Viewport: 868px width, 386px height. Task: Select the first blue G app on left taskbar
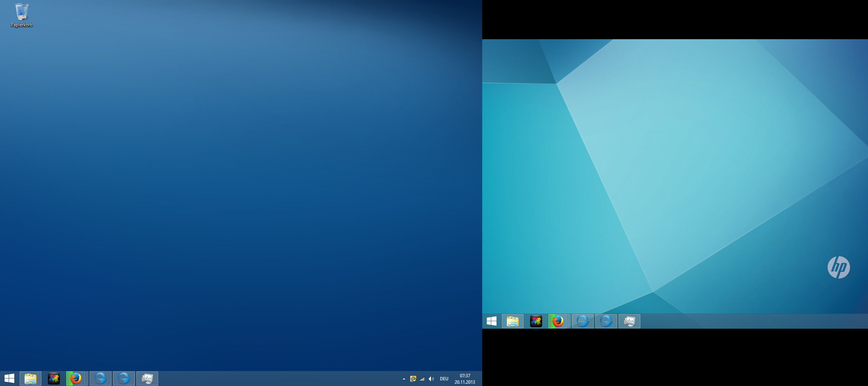101,378
